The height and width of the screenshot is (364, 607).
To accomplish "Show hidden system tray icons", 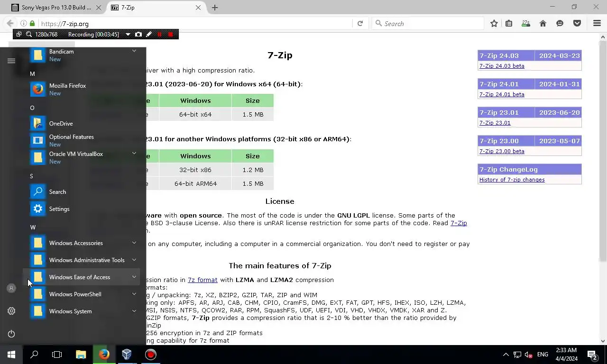I will click(x=506, y=354).
